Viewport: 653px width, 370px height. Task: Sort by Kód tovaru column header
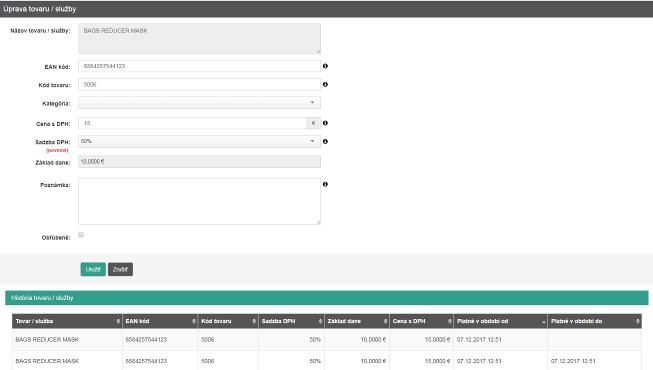click(x=228, y=321)
